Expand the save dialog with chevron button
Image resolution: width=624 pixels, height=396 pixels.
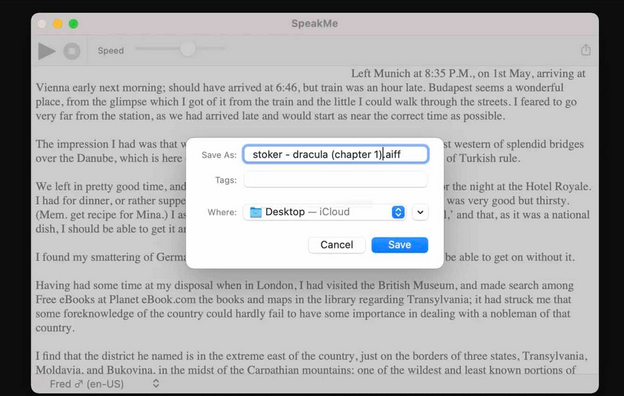[420, 212]
